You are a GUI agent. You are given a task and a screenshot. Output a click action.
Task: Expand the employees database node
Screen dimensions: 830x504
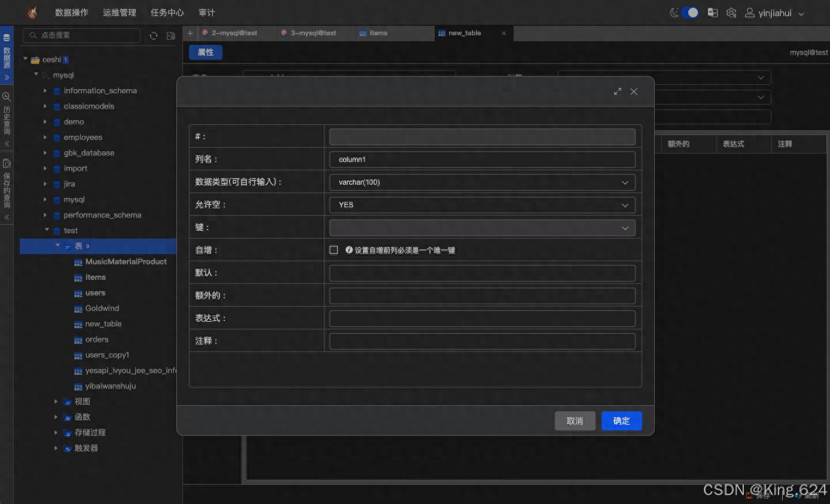[45, 137]
